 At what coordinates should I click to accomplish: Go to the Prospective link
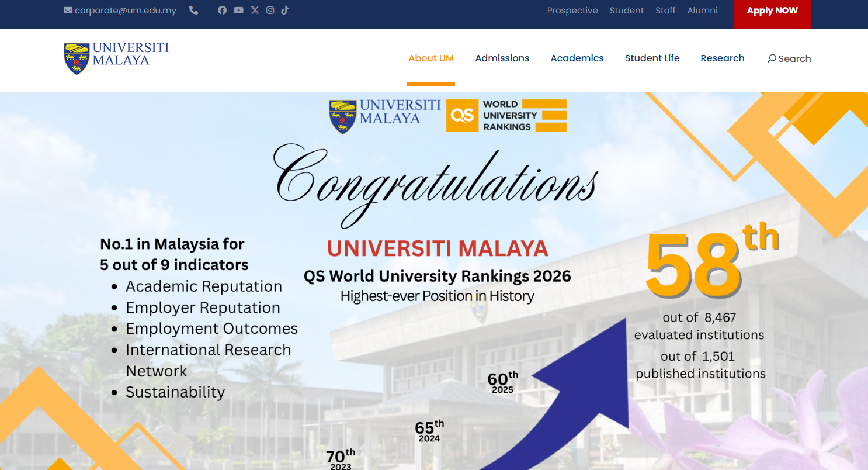pyautogui.click(x=572, y=11)
